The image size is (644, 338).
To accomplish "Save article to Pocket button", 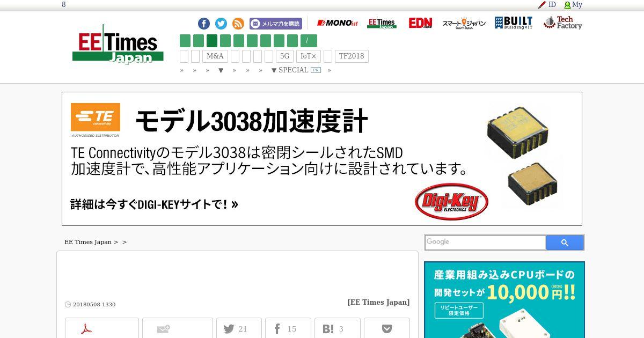I will point(387,328).
